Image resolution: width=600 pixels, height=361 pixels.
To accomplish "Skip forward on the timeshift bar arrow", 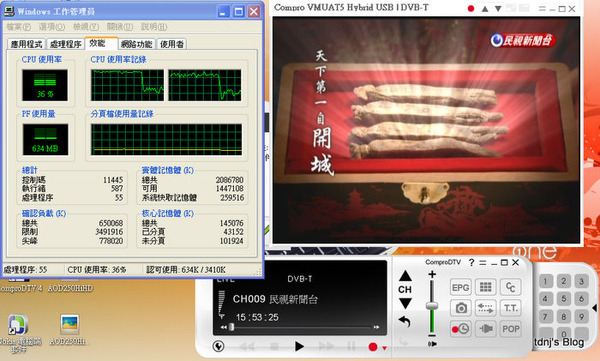I will tap(377, 327).
